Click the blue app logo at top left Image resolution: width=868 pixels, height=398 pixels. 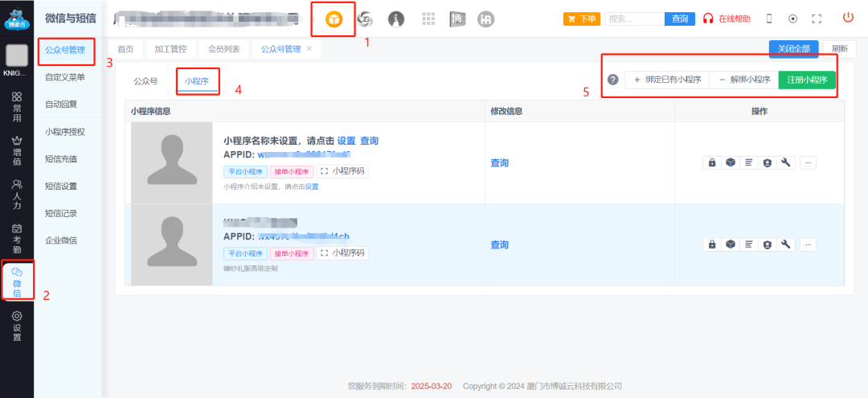(x=17, y=19)
